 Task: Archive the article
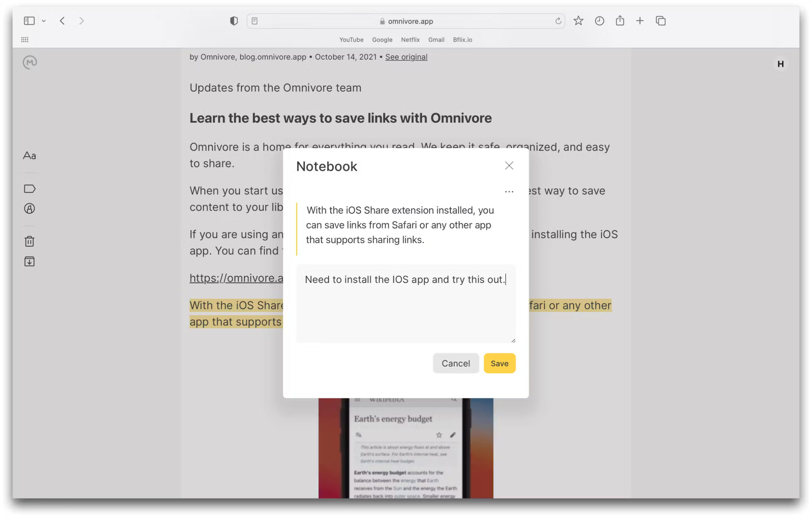30,262
